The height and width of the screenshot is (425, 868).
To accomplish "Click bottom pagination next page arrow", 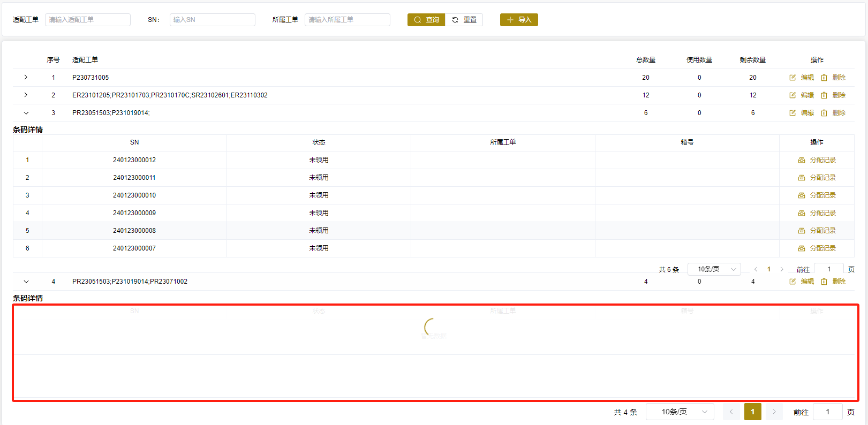I will (x=774, y=412).
